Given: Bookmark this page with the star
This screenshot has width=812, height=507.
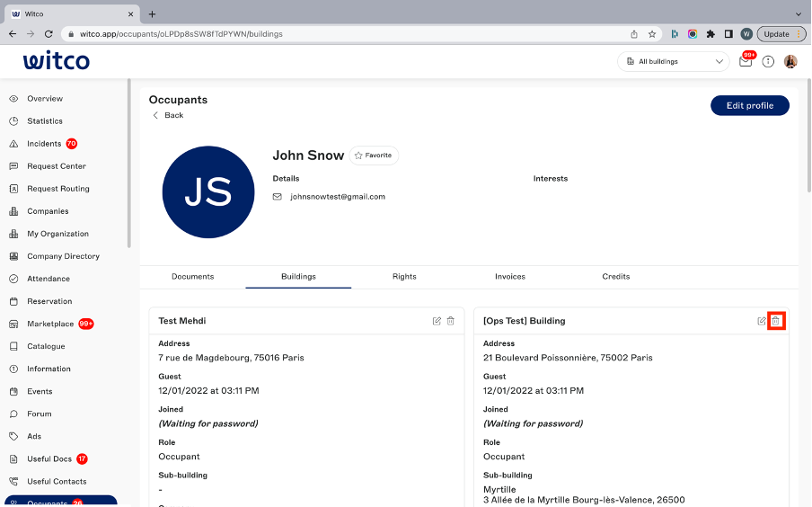Looking at the screenshot, I should 652,34.
